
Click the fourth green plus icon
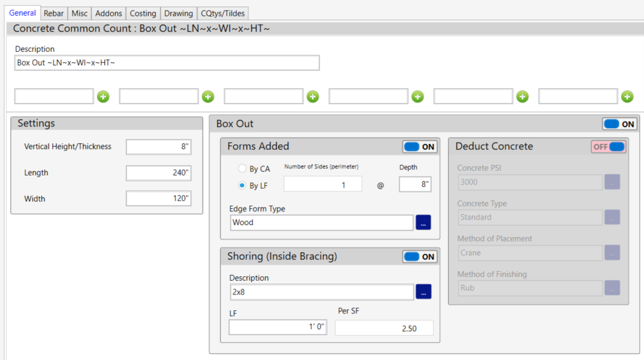coord(417,97)
